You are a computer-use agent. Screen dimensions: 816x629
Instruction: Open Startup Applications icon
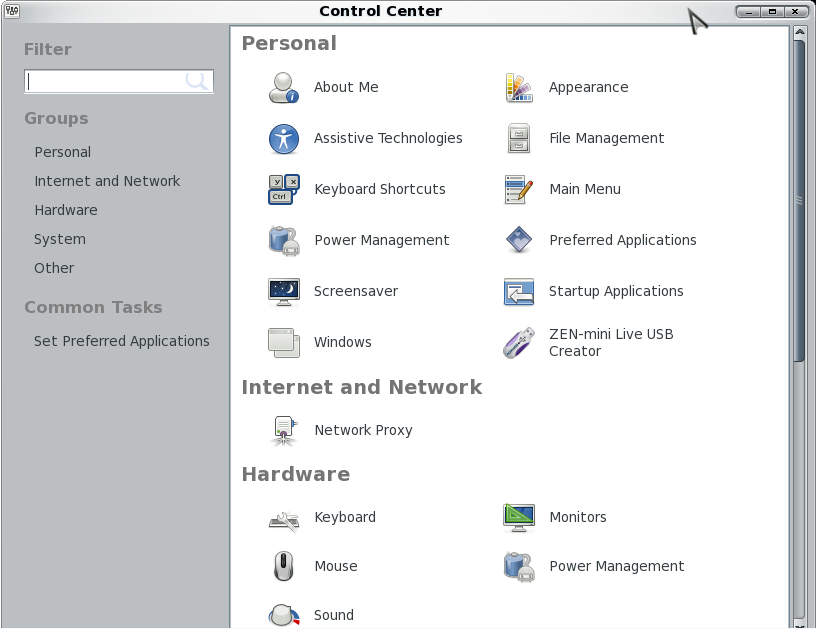(519, 291)
